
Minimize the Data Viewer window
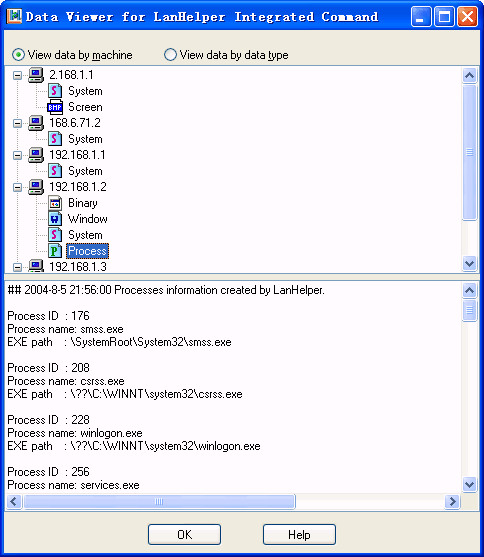point(421,16)
